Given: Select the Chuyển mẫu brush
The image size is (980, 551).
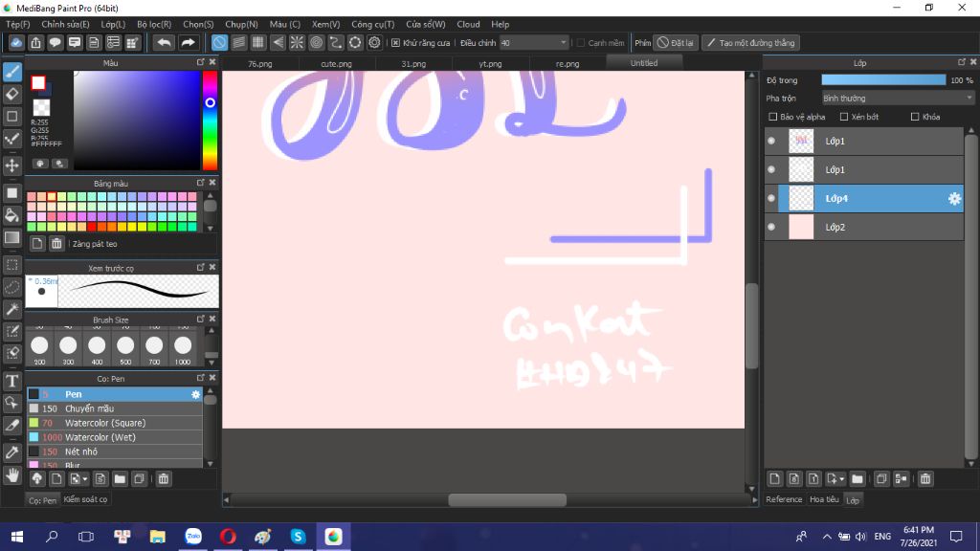Looking at the screenshot, I should pyautogui.click(x=115, y=408).
